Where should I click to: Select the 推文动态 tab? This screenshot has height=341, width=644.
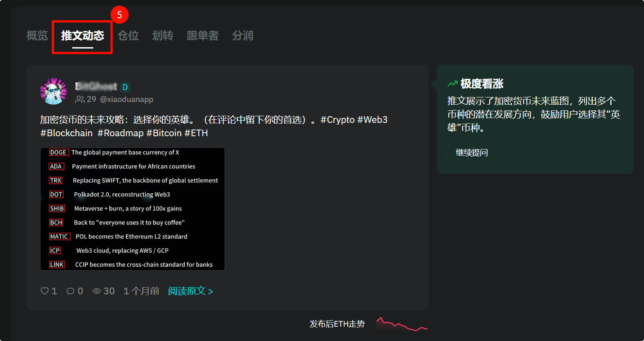pos(83,36)
